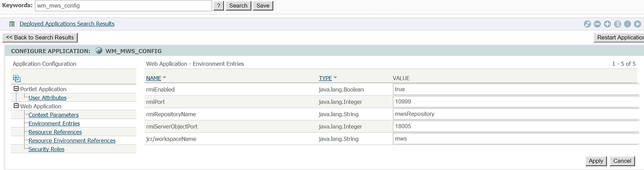Open Deployed Applications Search Results link

(67, 24)
